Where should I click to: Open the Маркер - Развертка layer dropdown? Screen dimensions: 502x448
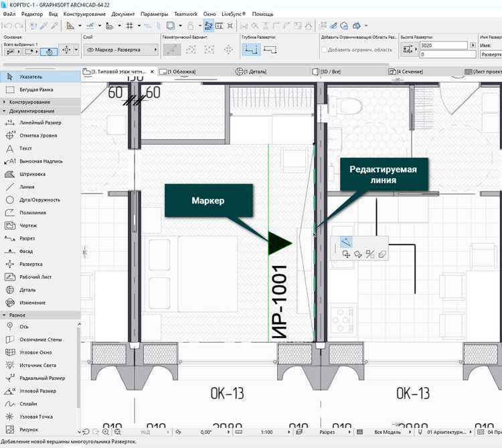(120, 50)
